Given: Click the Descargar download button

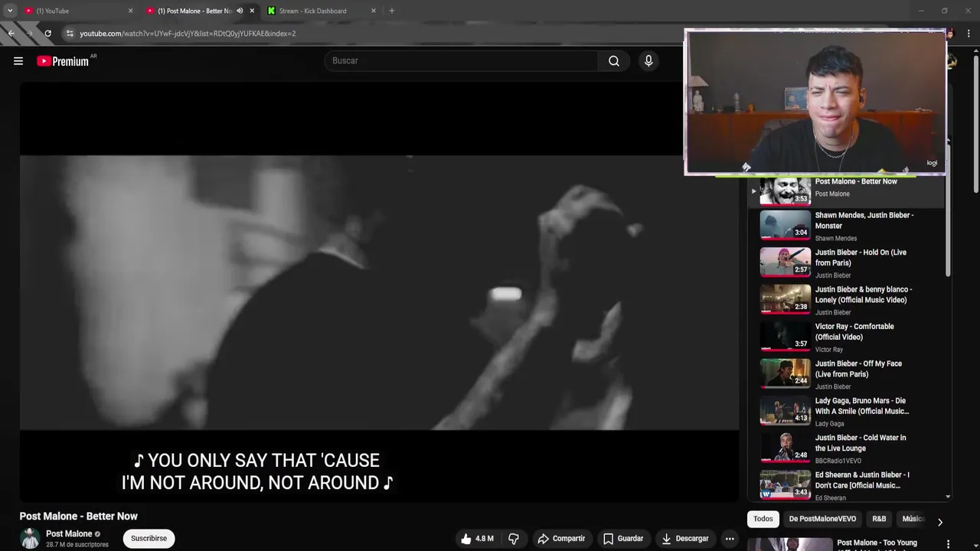Looking at the screenshot, I should pos(685,539).
